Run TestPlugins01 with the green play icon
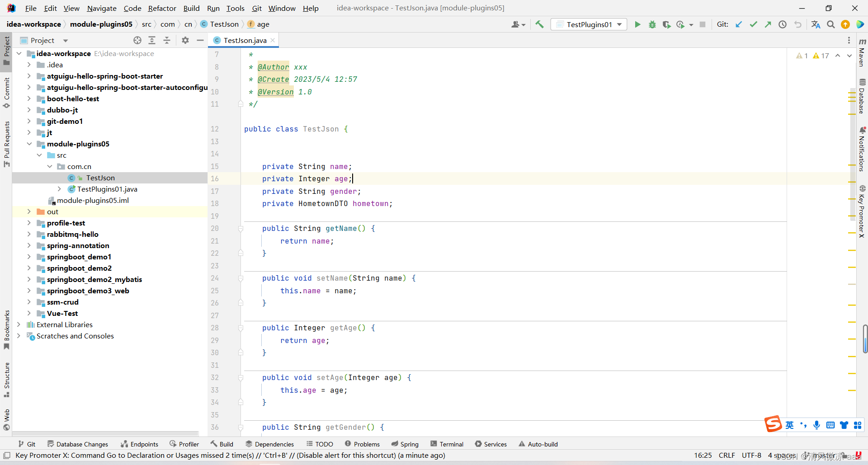868x465 pixels. click(637, 24)
